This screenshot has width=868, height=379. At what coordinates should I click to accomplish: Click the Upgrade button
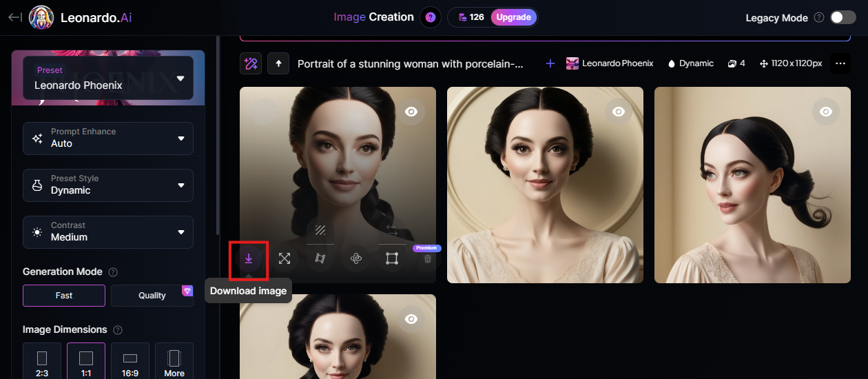point(514,17)
